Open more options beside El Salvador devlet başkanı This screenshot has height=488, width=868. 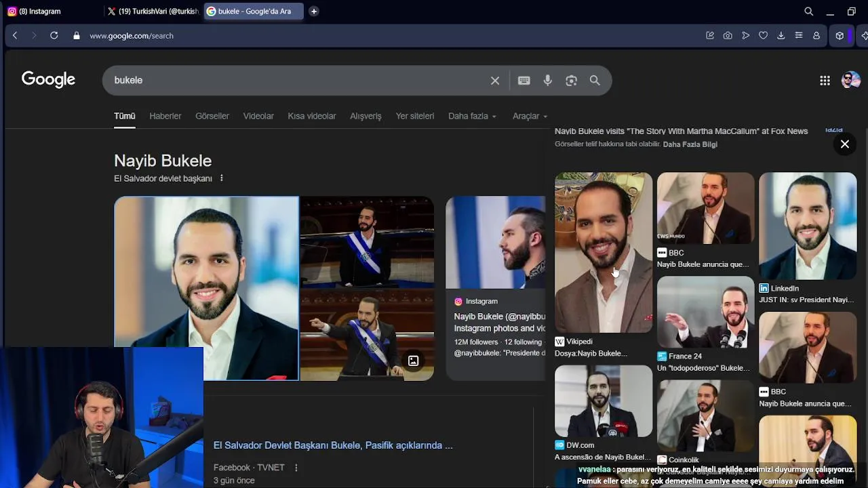pyautogui.click(x=221, y=178)
